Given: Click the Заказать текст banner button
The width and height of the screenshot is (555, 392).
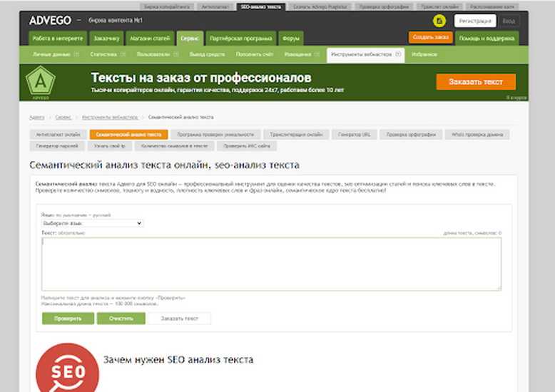Looking at the screenshot, I should pos(476,82).
